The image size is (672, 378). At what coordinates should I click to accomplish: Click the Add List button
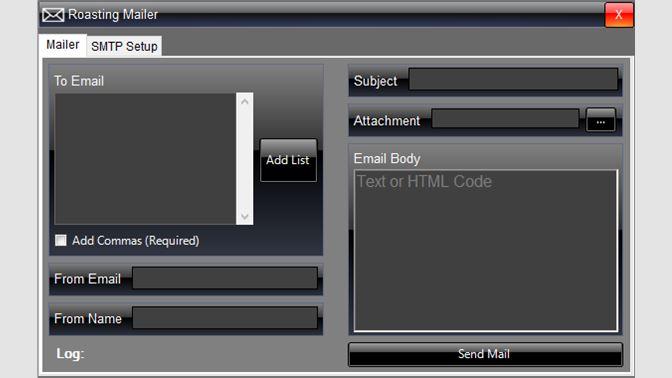click(288, 160)
